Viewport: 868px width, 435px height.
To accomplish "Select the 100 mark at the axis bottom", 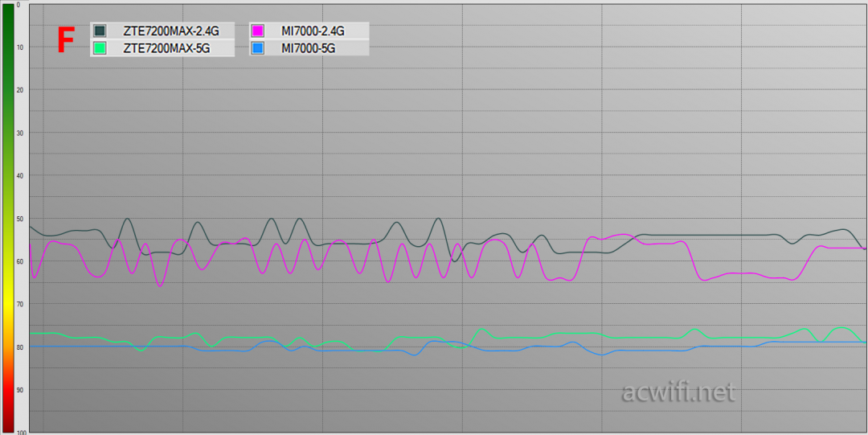I will 20,431.
